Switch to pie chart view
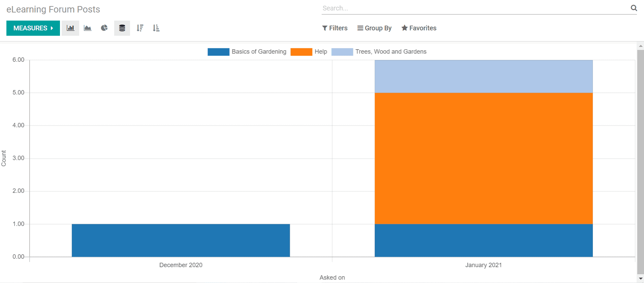The width and height of the screenshot is (644, 283). click(x=104, y=28)
